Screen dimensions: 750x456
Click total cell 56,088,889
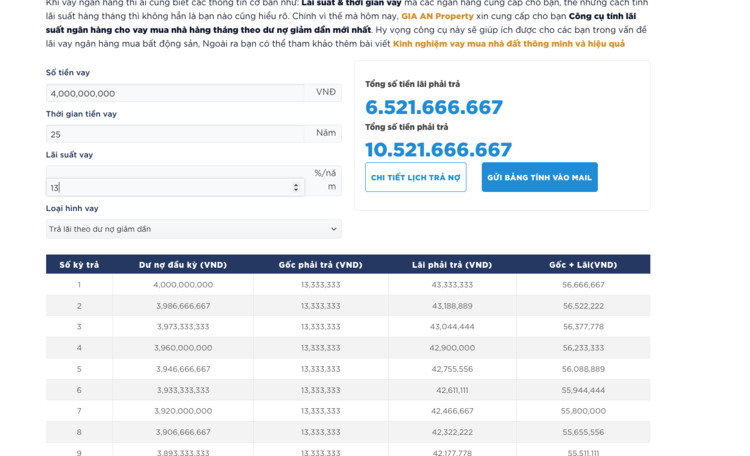tap(583, 369)
